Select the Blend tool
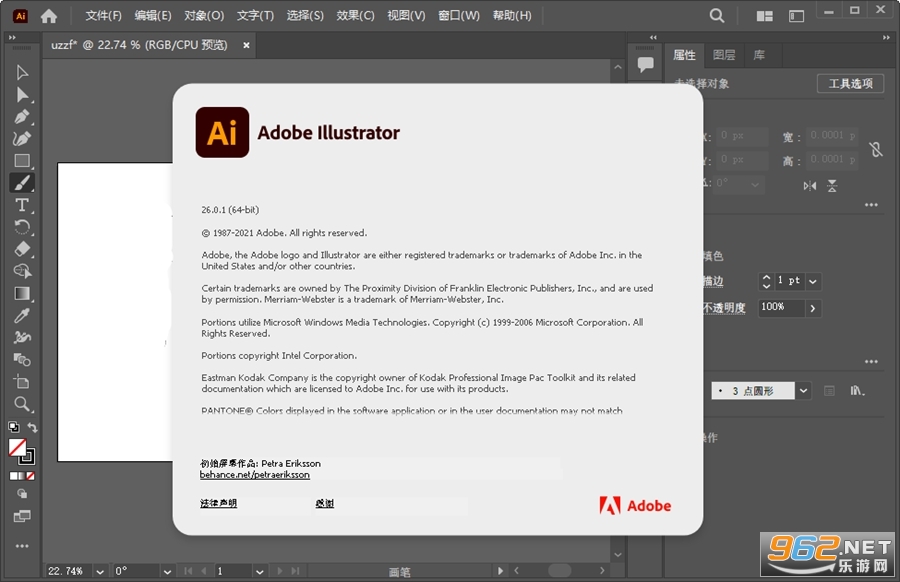 tap(22, 360)
